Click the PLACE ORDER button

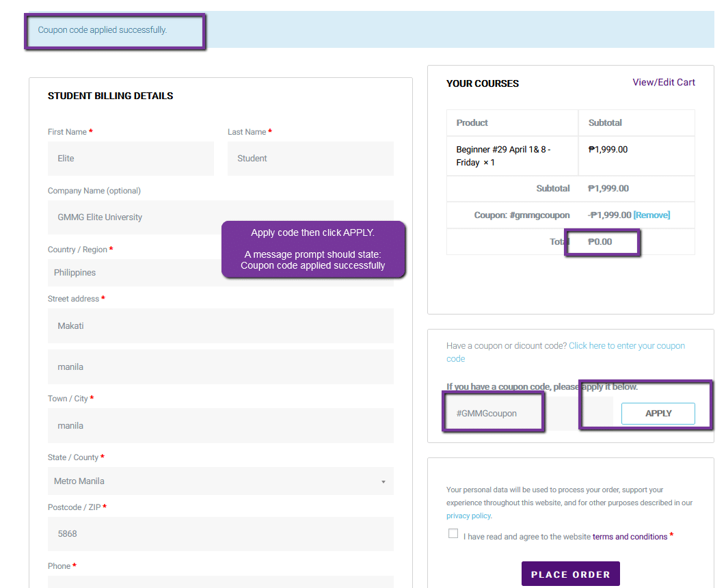[x=570, y=574]
